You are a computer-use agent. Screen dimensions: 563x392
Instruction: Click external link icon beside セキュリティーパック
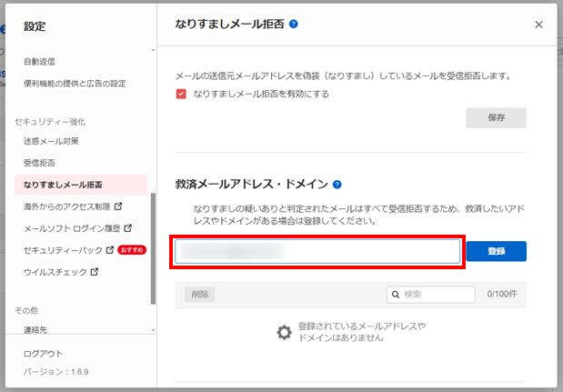click(x=110, y=250)
